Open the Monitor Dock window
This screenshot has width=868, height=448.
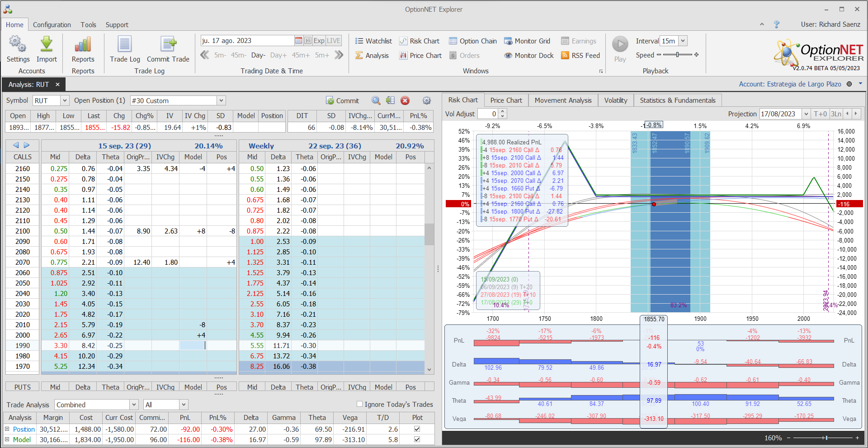(528, 56)
